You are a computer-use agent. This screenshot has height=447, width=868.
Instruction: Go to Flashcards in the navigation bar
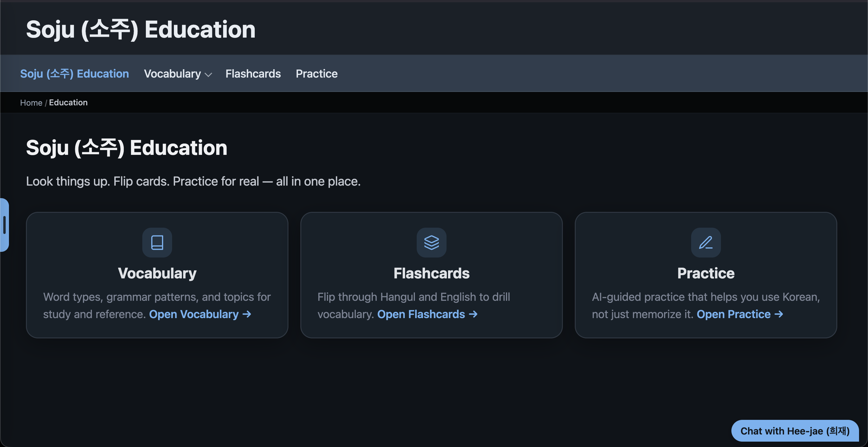click(253, 73)
